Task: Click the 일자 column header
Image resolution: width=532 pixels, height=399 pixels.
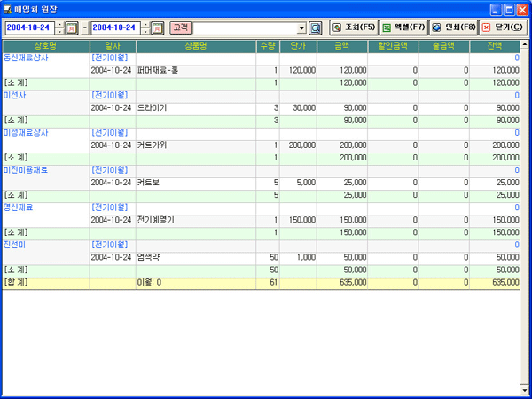Action: tap(113, 46)
